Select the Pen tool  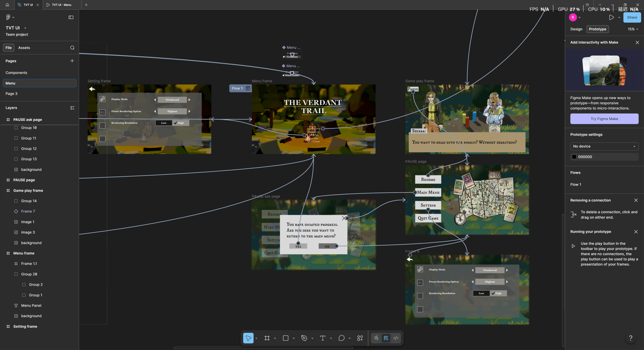pos(304,338)
